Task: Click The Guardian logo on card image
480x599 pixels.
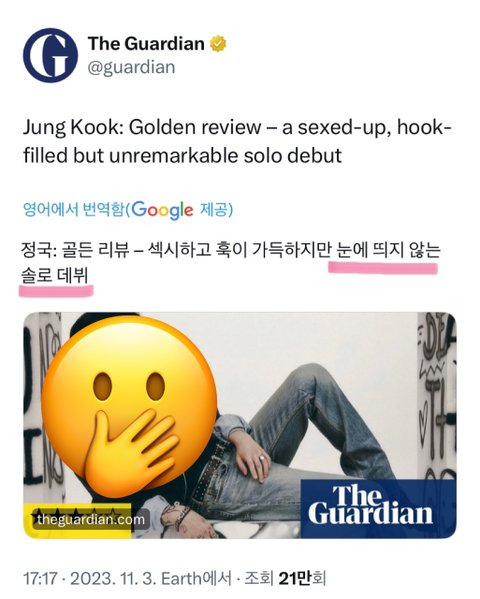Action: (378, 508)
